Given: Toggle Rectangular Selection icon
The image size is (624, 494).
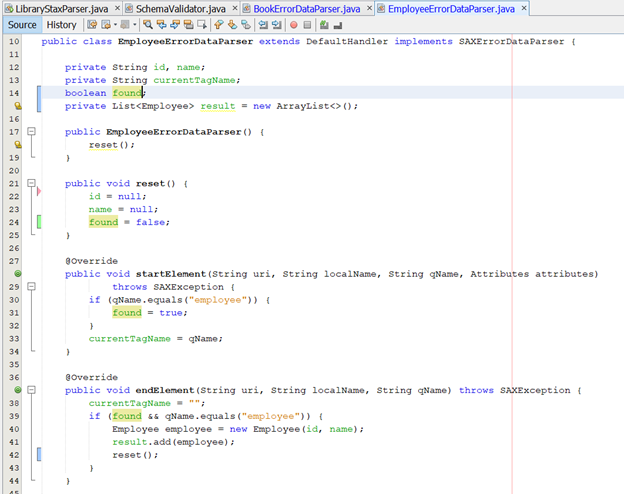Looking at the screenshot, I should click(202, 25).
